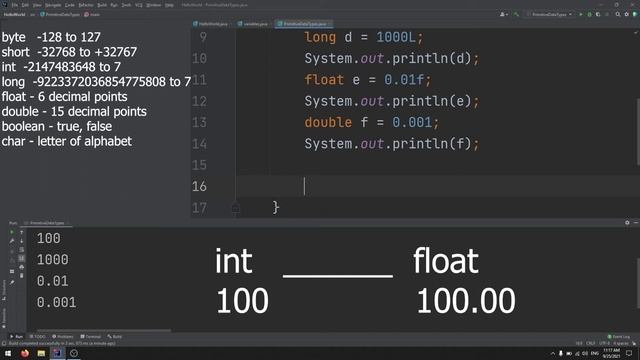
Task: Click PrimitiveDataTypes in the breadcrumb bar
Action: (60, 14)
